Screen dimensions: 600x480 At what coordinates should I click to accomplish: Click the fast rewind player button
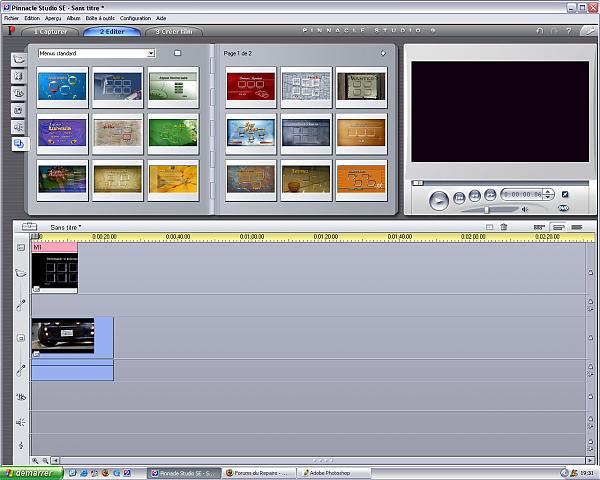tap(474, 195)
